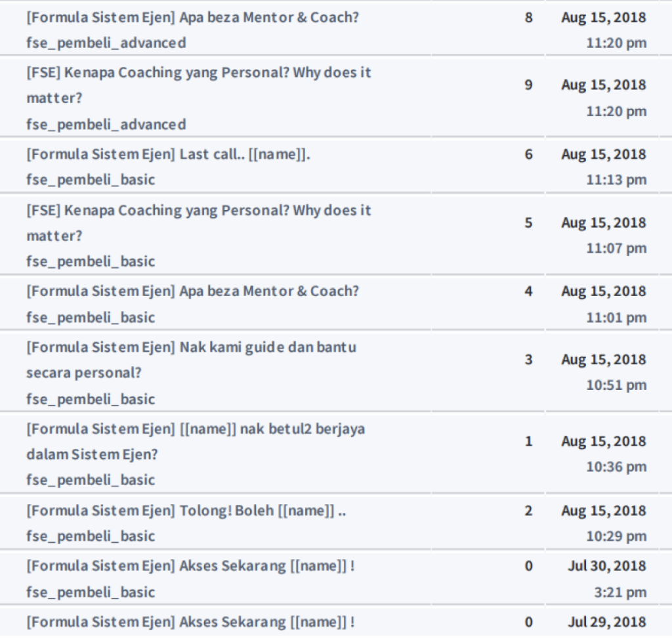Open "Akses Sekarang" email dated Jul 29, 2018

click(190, 622)
